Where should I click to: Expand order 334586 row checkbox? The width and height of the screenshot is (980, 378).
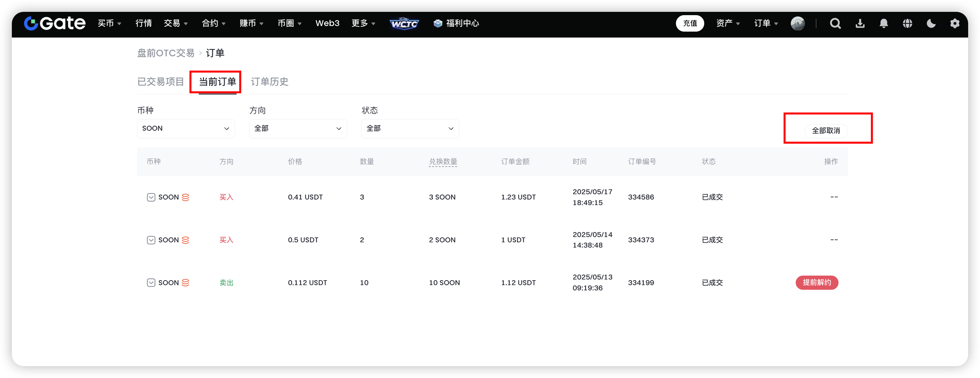pyautogui.click(x=151, y=197)
